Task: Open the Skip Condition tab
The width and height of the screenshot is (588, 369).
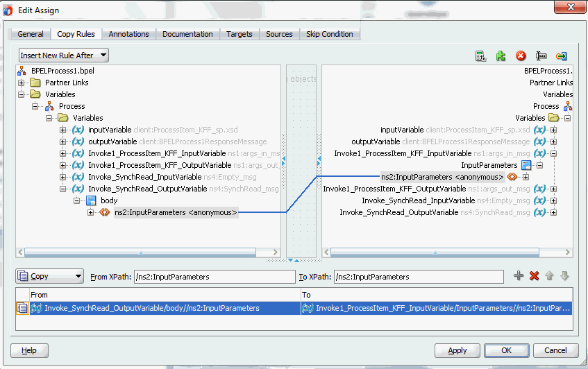Action: [x=329, y=34]
